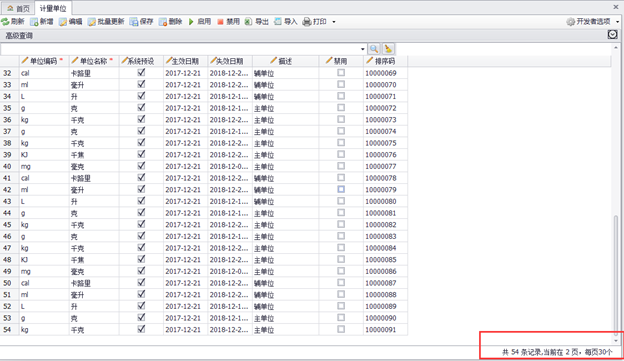Sort by the 失效日期 column header
The width and height of the screenshot is (624, 361).
(x=230, y=61)
